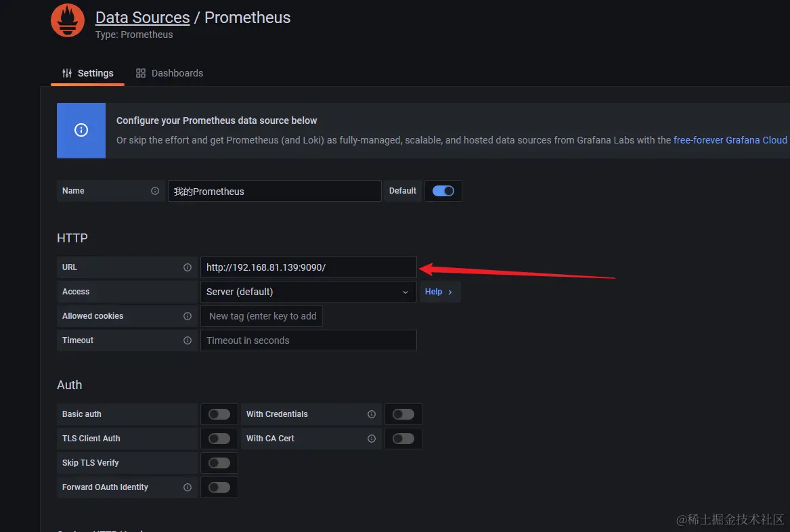The width and height of the screenshot is (790, 532).
Task: Open the free-forever Grafana Cloud link
Action: pos(730,140)
